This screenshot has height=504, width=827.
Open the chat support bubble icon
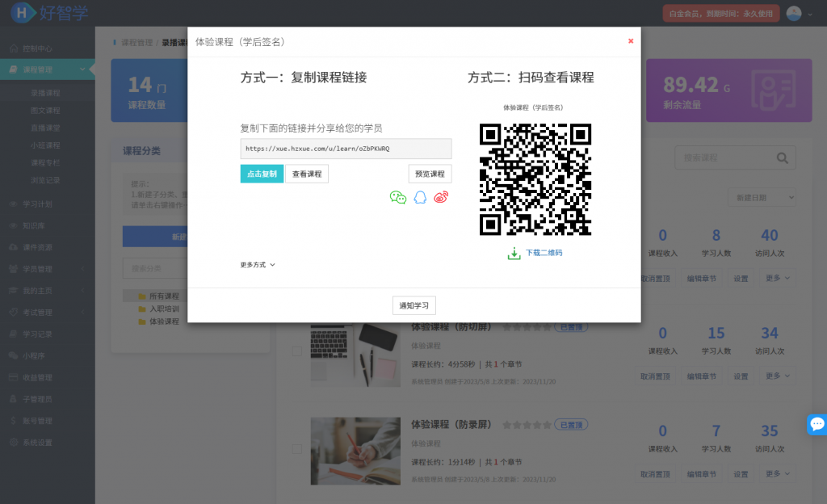click(817, 423)
